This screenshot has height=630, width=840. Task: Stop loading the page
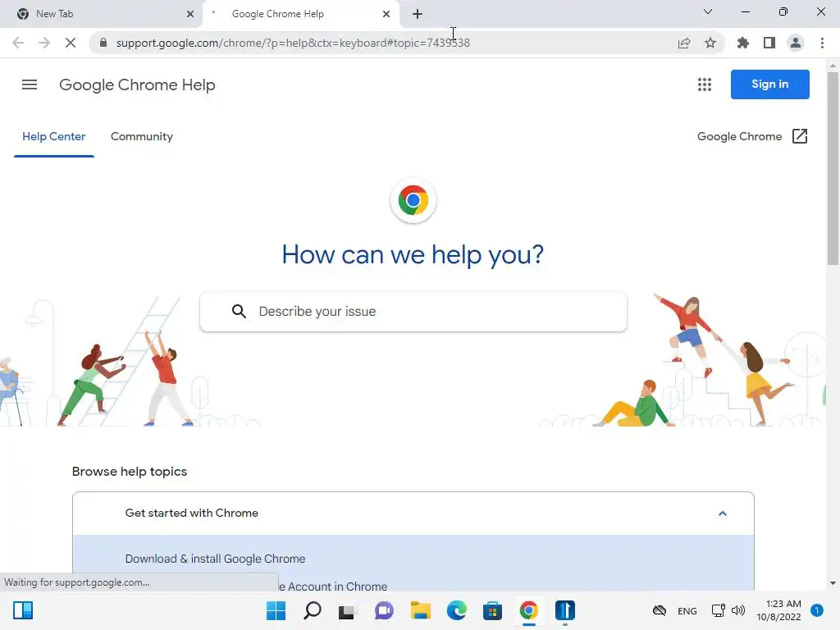(x=71, y=43)
